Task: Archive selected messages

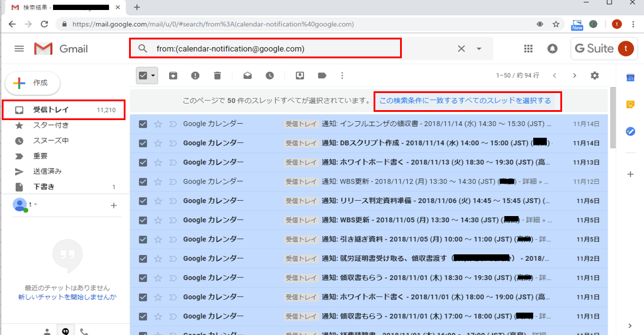Action: [173, 75]
